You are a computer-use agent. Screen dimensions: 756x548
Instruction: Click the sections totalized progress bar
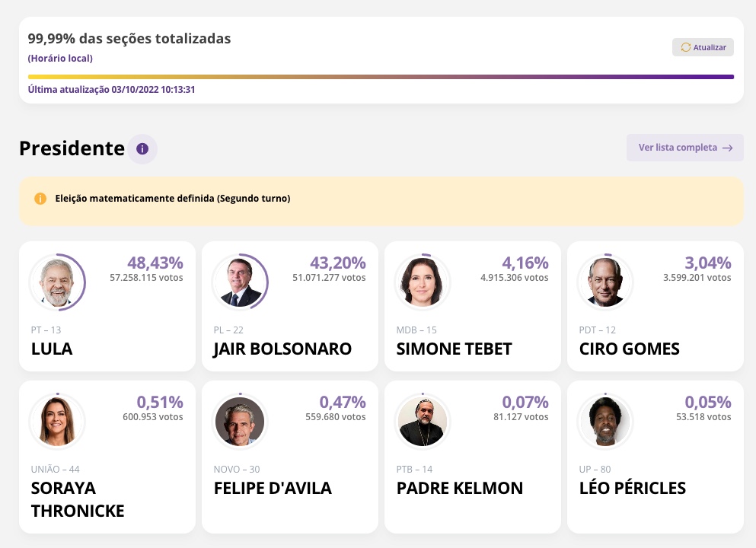(x=381, y=77)
